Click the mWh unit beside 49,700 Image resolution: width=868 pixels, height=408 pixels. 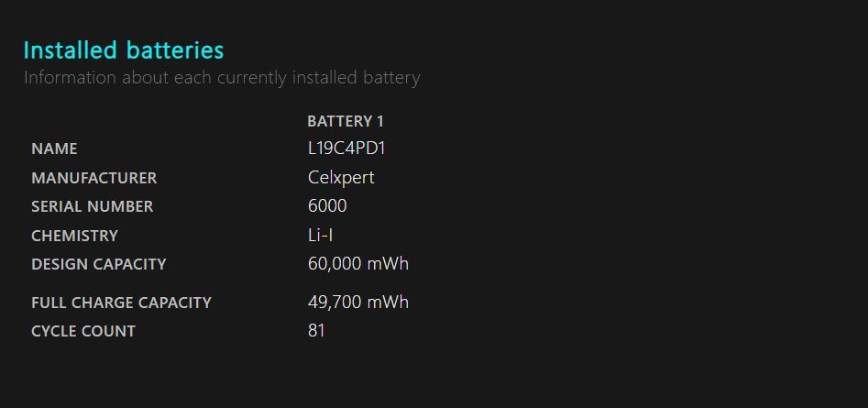point(388,303)
